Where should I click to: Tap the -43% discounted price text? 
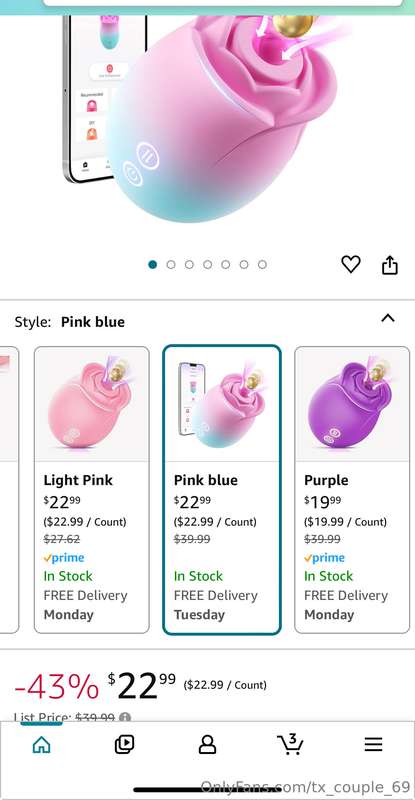(x=57, y=687)
